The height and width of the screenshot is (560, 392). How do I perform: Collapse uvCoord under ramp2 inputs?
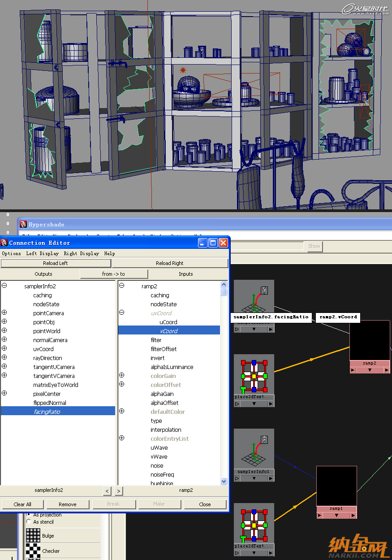[x=122, y=313]
